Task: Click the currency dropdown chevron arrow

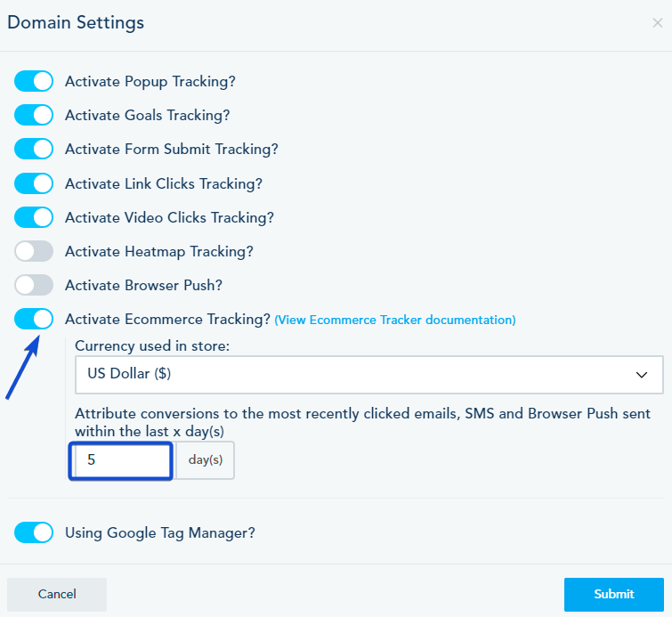Action: pos(642,375)
